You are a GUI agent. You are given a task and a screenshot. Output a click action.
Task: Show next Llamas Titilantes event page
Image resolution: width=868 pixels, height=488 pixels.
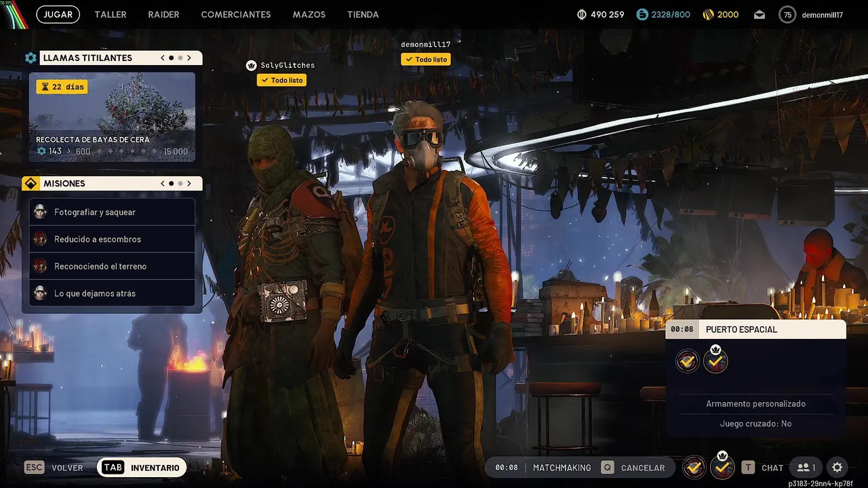[x=189, y=58]
